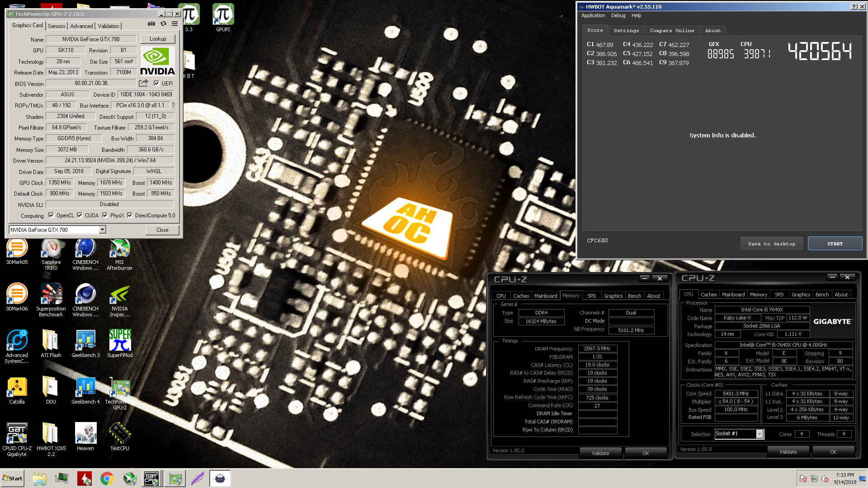Open the 3DMark06 desktop icon
Image resolution: width=868 pixels, height=488 pixels.
click(17, 297)
